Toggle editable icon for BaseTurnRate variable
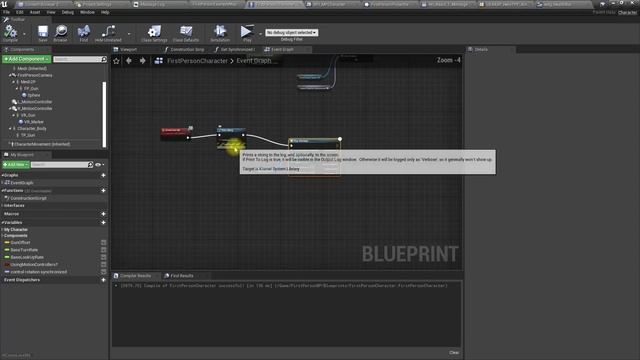 point(104,250)
